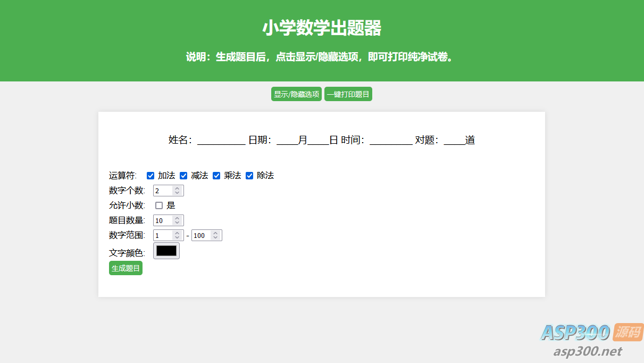This screenshot has width=644, height=363.
Task: Toggle the 减法 checkbox
Action: click(x=183, y=176)
